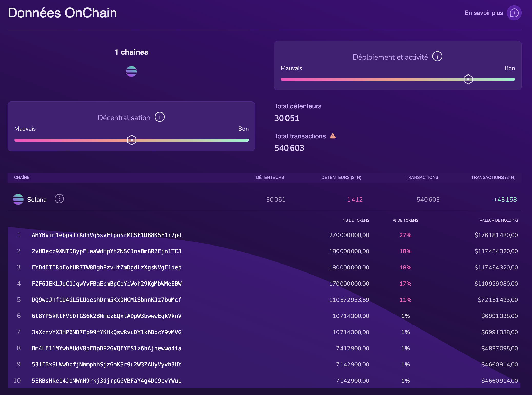Click the plus circle icon beside "En savoir plus"
Viewport: 532px width, 395px height.
click(514, 13)
